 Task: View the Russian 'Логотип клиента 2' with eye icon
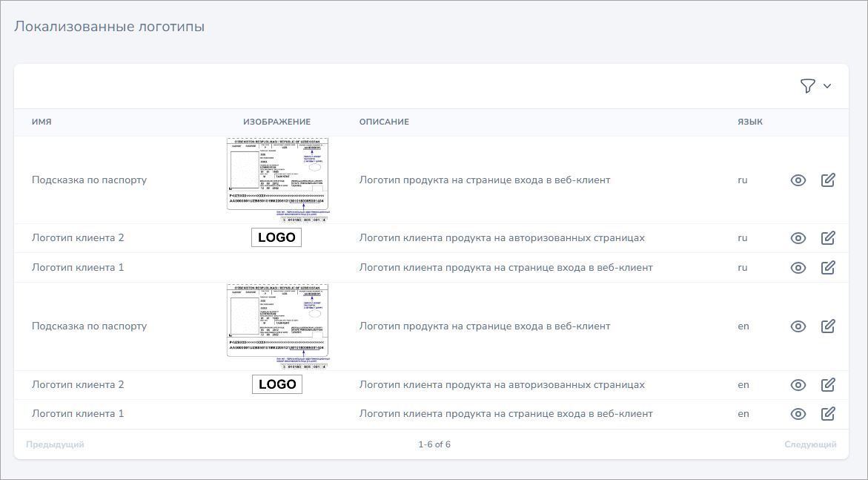click(798, 238)
